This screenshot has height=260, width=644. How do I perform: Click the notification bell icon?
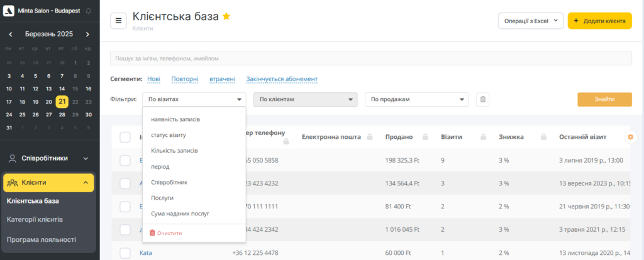[x=87, y=11]
